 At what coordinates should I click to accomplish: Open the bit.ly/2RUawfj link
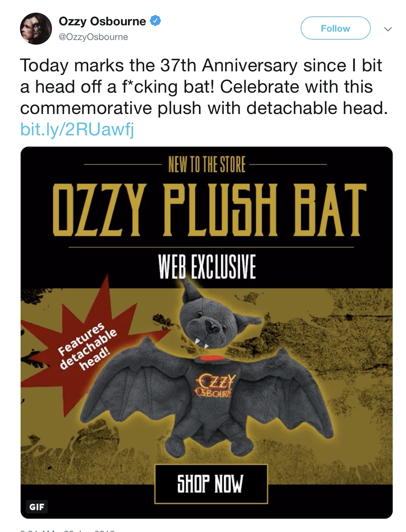click(77, 129)
